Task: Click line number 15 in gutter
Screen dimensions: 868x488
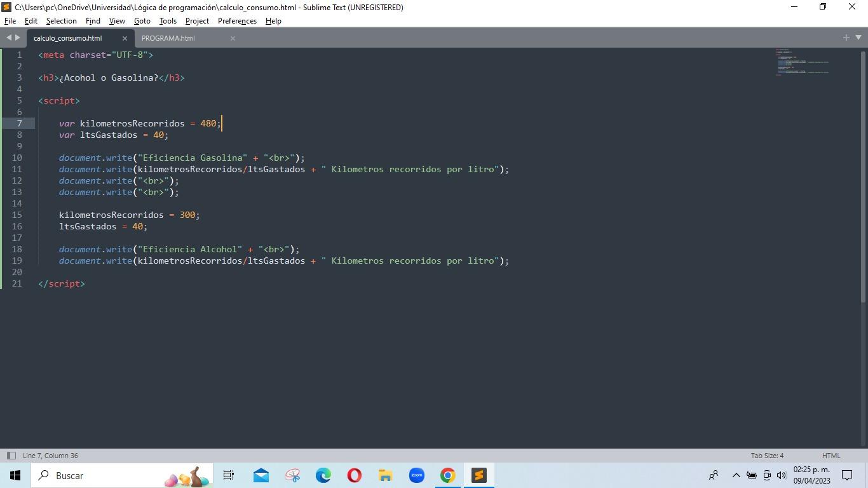Action: pos(17,215)
